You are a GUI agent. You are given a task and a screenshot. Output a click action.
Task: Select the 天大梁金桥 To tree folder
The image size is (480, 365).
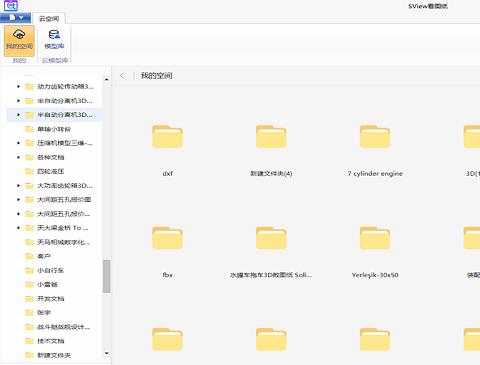click(57, 228)
